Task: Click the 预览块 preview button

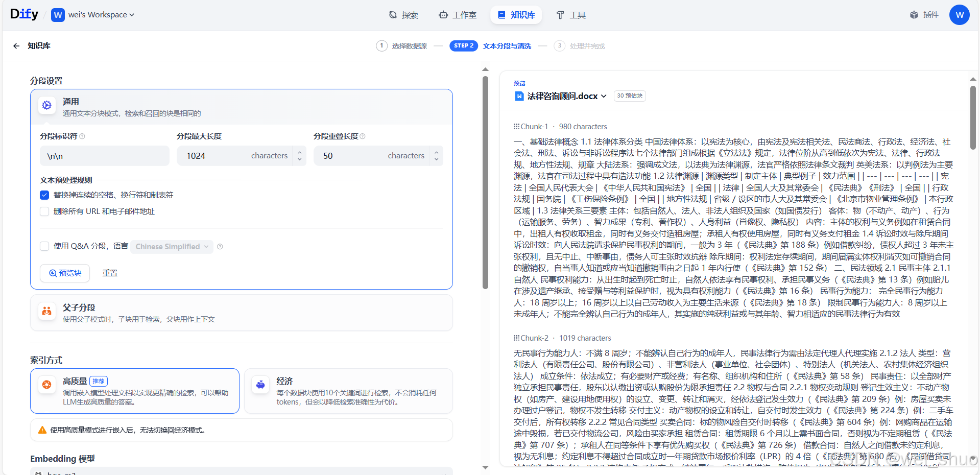Action: tap(64, 273)
